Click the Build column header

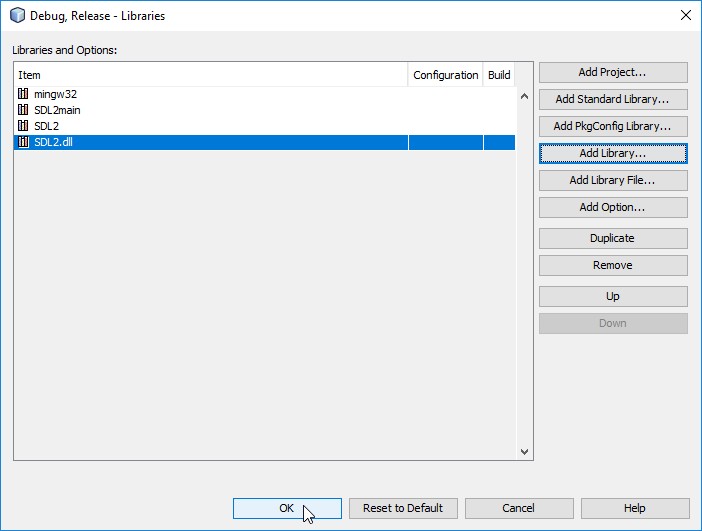pyautogui.click(x=499, y=75)
